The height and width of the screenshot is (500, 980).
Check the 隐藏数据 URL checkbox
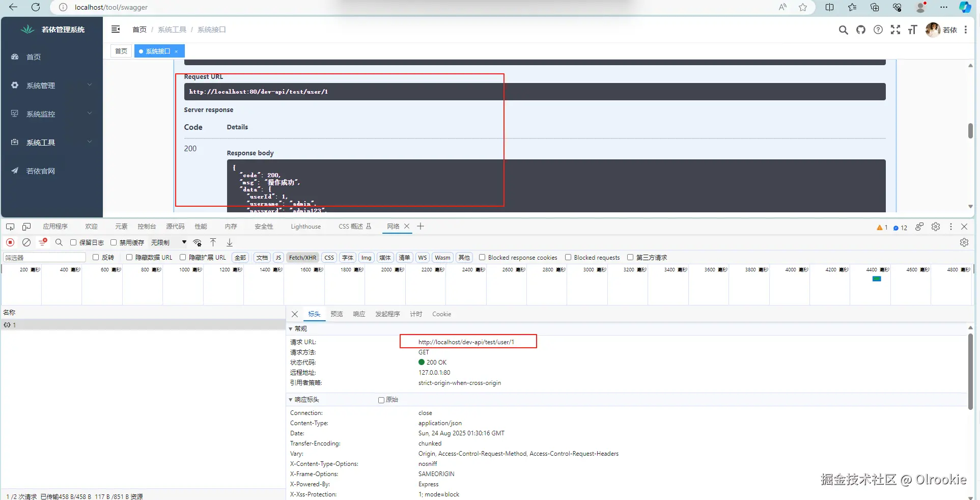129,257
